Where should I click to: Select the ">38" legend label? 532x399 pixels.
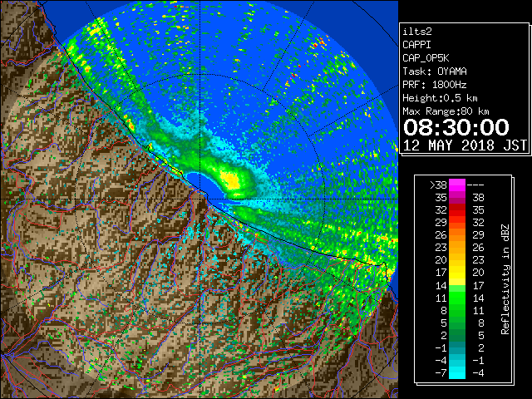(x=438, y=185)
